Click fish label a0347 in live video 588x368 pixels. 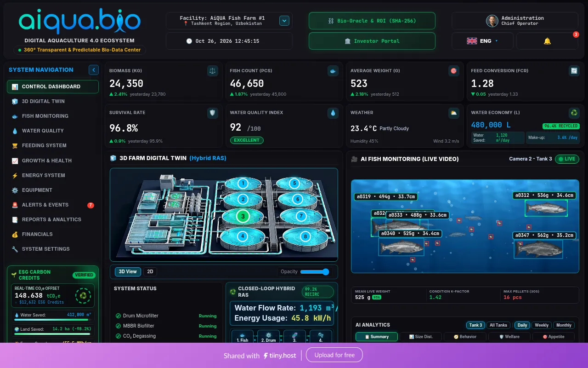pos(544,236)
